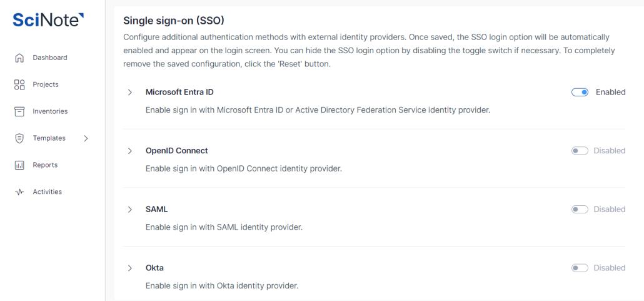644x301 pixels.
Task: Click the Inventories archive icon
Action: pyautogui.click(x=19, y=111)
